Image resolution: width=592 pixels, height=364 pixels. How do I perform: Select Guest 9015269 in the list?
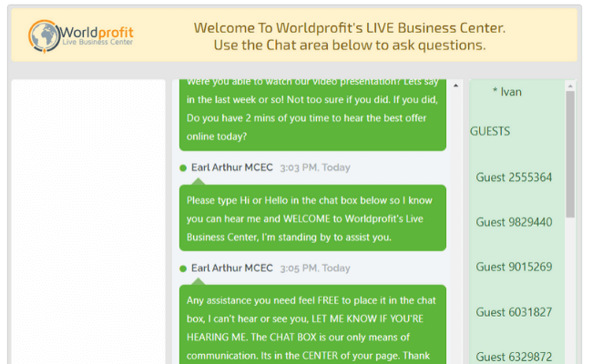(x=514, y=267)
